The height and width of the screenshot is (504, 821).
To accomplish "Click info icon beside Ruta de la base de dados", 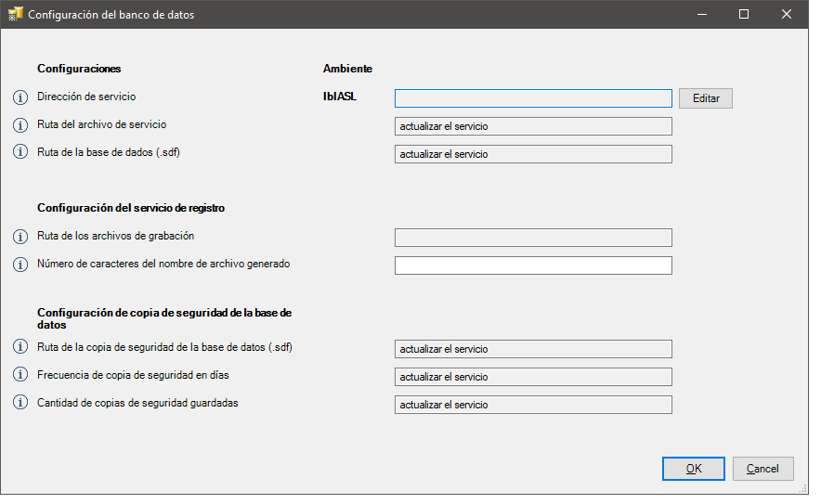I will (20, 152).
